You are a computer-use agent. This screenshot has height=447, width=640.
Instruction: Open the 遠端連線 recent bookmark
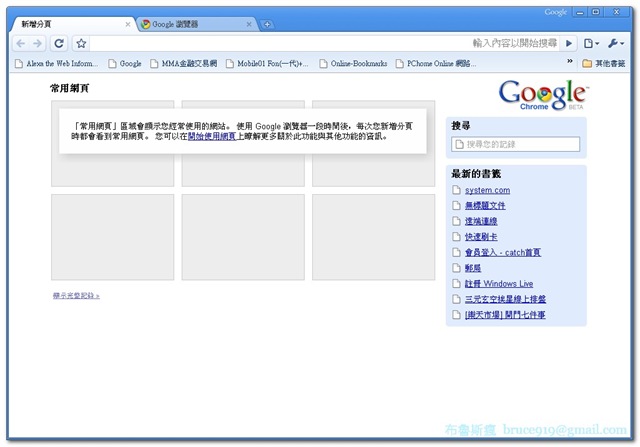tap(481, 221)
